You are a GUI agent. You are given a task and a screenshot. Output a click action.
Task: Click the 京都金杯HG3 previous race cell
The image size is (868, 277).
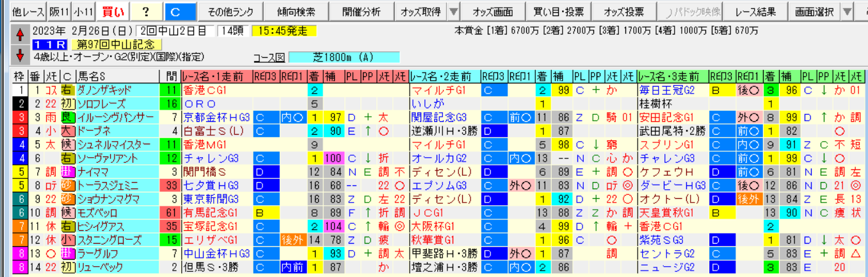point(216,117)
